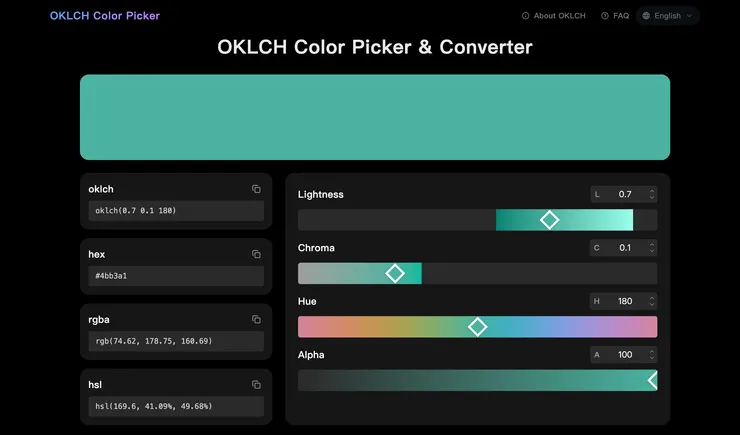Click the FAQ question icon
The height and width of the screenshot is (435, 740).
[x=605, y=16]
